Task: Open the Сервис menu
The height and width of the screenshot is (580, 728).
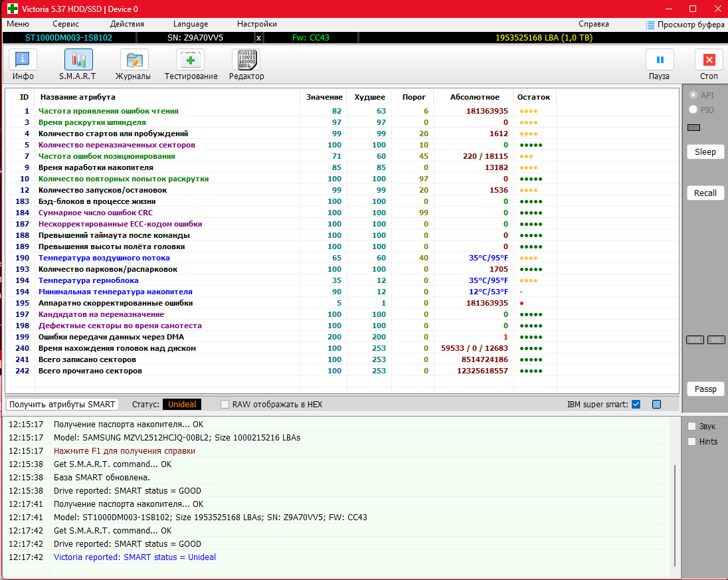Action: click(66, 24)
